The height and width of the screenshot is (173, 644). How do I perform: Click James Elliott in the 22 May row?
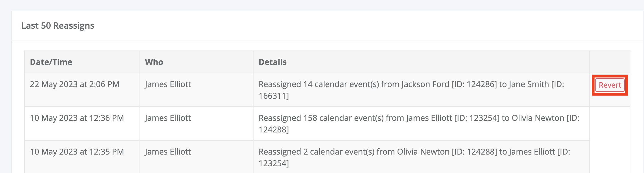point(168,84)
